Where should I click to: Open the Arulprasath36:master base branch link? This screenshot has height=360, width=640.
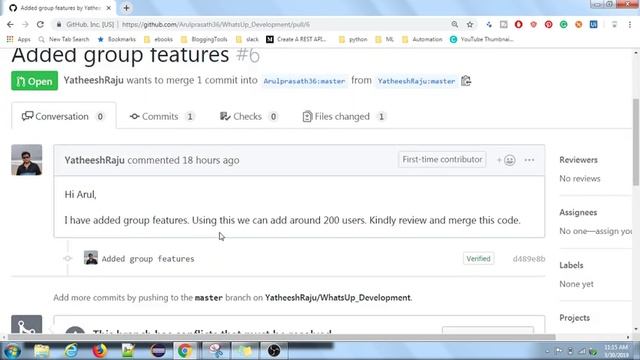point(304,81)
